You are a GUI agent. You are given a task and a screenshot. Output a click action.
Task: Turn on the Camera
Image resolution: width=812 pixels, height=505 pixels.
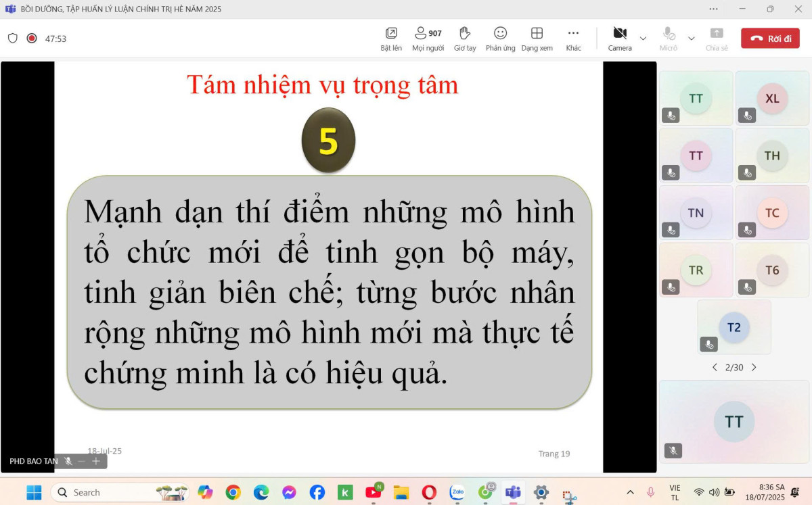(x=620, y=38)
